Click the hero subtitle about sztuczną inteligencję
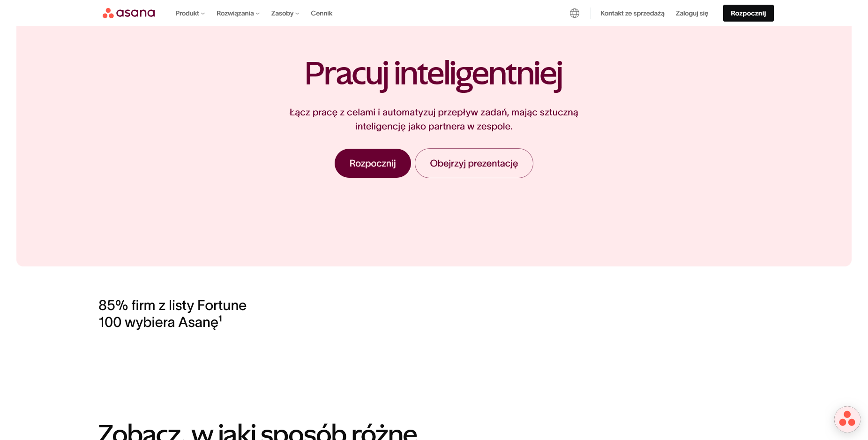 [x=434, y=119]
